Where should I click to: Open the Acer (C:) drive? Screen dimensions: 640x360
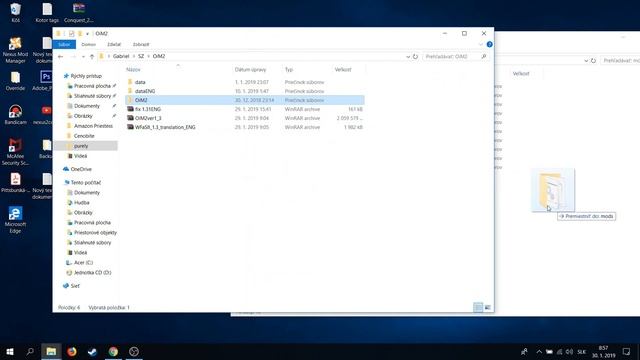83,262
